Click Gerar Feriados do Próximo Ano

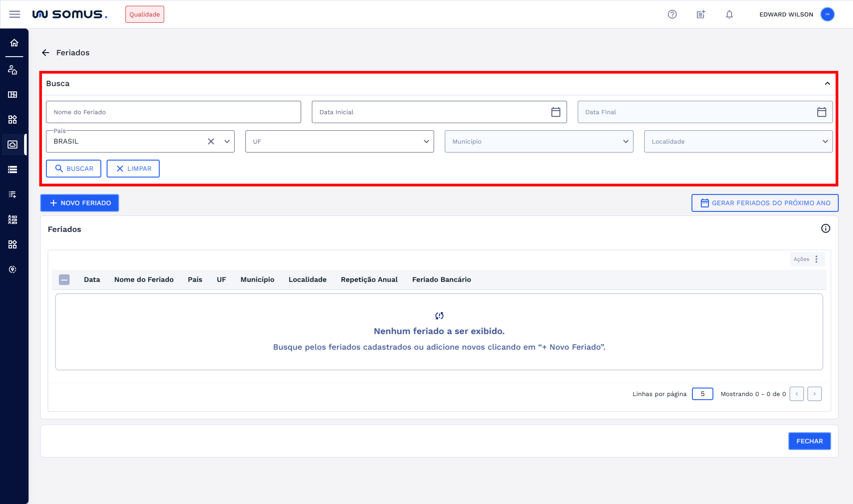click(x=765, y=203)
